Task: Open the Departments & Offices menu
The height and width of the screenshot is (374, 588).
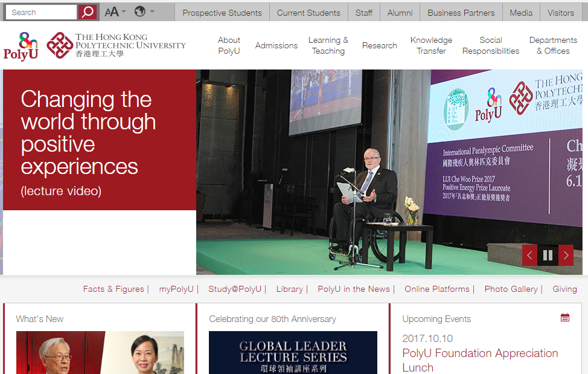Action: click(553, 45)
